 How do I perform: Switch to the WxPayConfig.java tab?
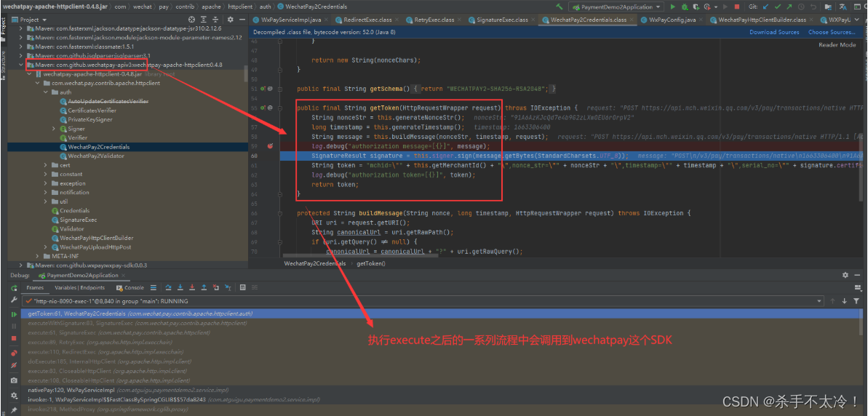[x=672, y=20]
